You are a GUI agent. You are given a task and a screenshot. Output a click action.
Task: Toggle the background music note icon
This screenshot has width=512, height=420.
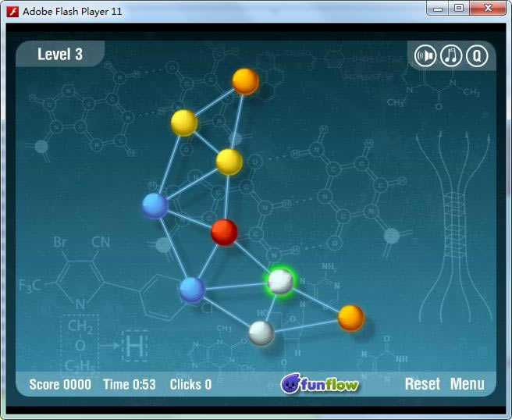(451, 56)
